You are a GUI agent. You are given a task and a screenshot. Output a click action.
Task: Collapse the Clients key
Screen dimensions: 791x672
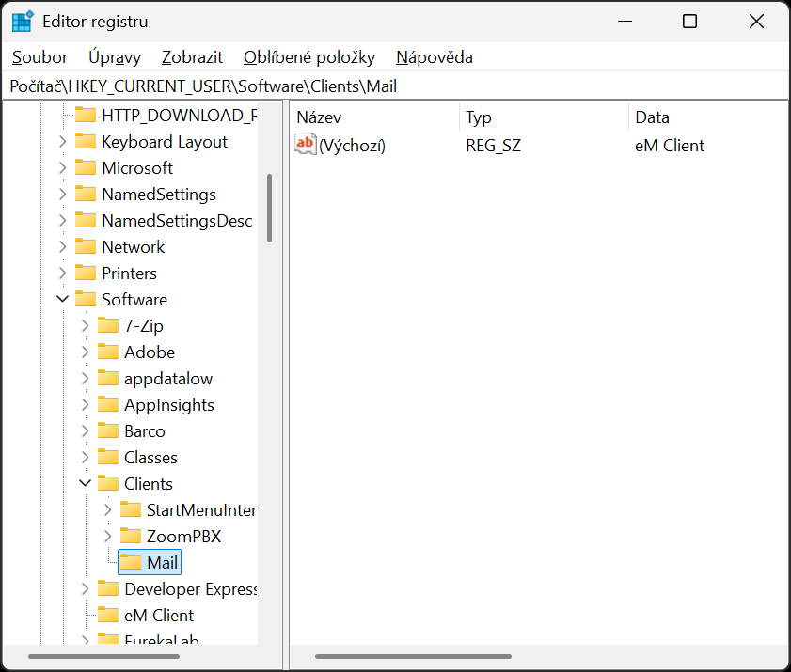point(86,484)
